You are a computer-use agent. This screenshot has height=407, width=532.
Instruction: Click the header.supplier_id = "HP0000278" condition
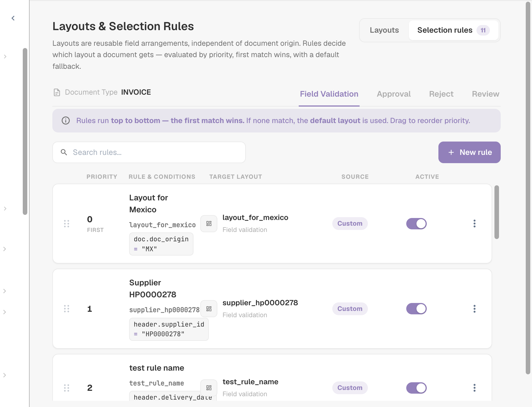(169, 329)
